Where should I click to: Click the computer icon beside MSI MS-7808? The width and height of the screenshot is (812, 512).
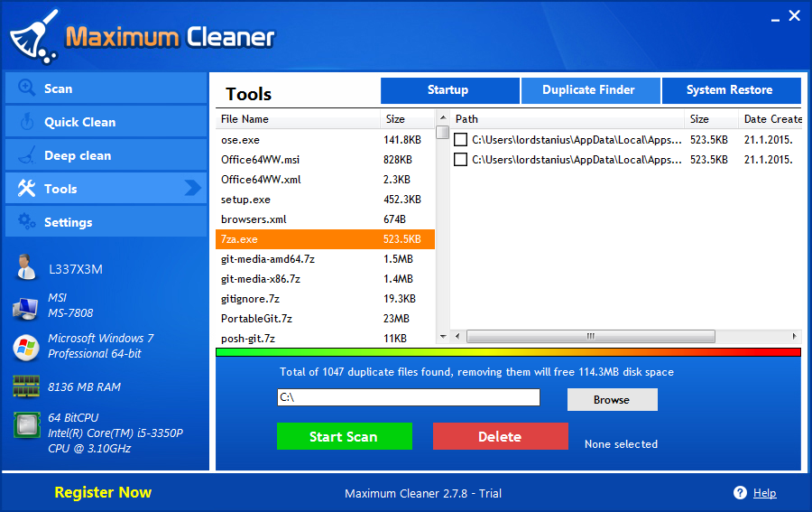(25, 308)
